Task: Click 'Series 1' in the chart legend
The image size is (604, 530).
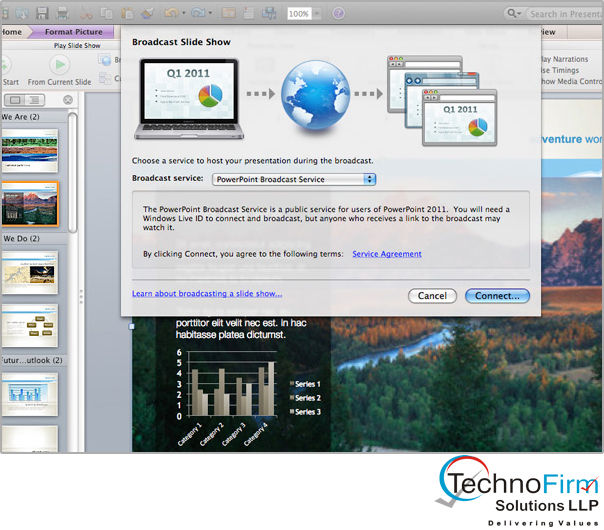Action: (x=308, y=384)
